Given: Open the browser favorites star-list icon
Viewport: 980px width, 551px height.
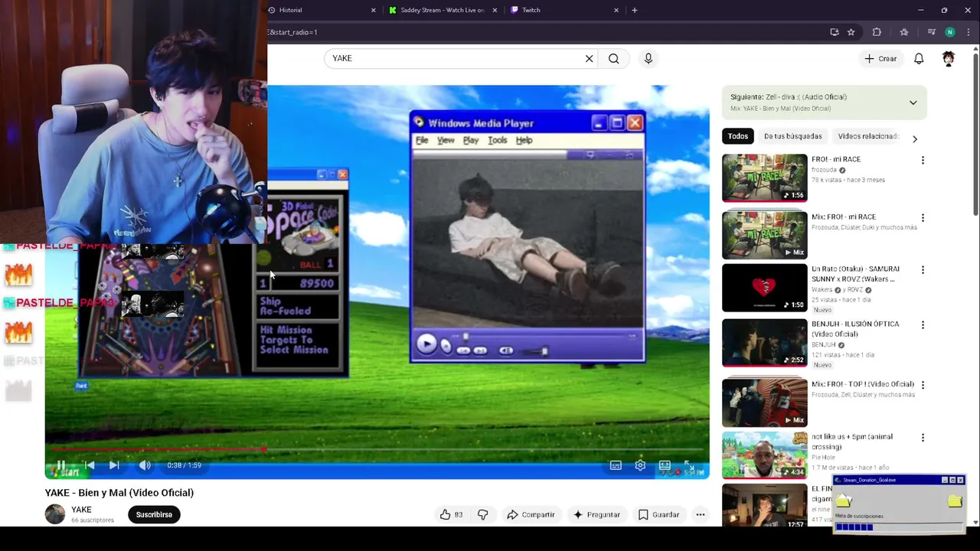Looking at the screenshot, I should point(904,32).
